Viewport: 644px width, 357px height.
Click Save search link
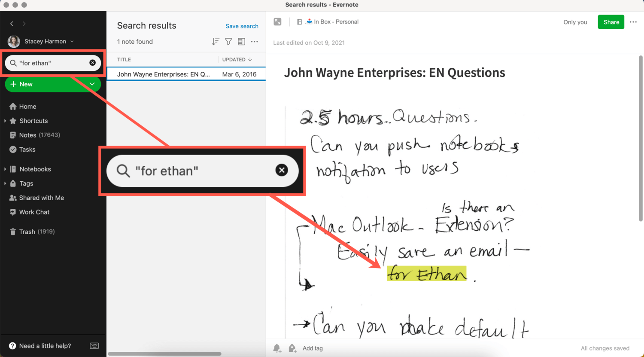pos(242,26)
